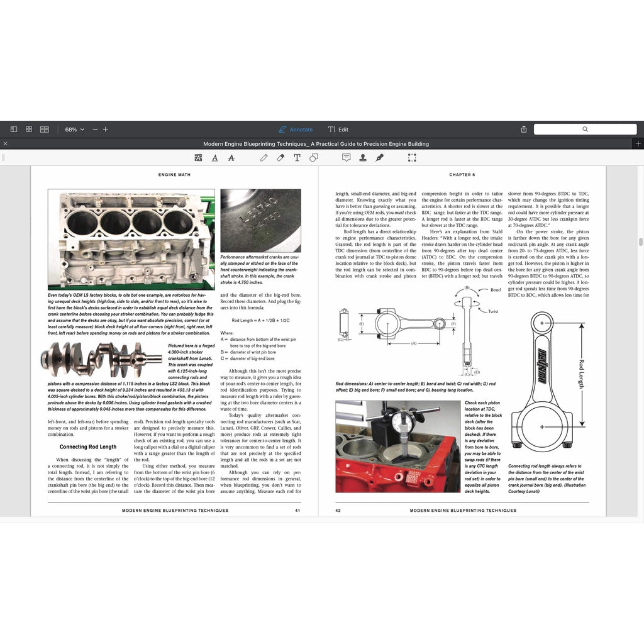The height and width of the screenshot is (644, 644).
Task: Zoom out with the minus button
Action: pos(94,129)
